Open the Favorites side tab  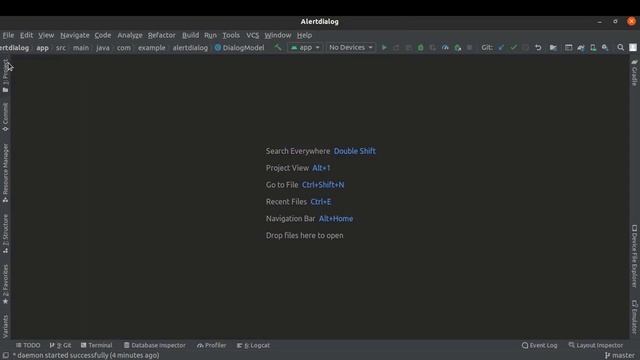point(5,284)
